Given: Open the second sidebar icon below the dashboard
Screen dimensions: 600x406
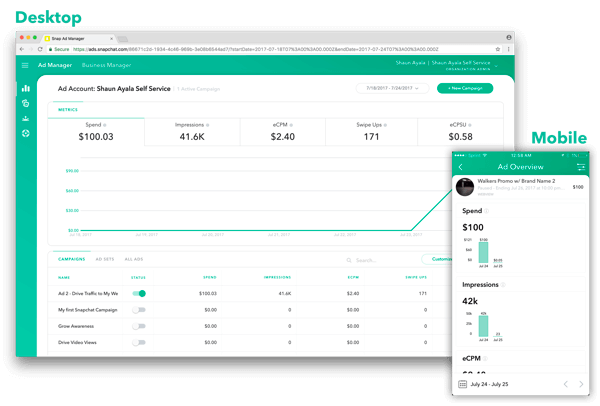Looking at the screenshot, I should tap(26, 103).
